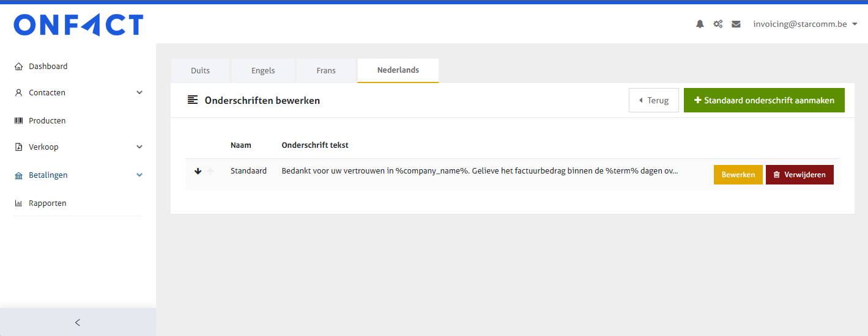Click the Terug back button
The image size is (868, 336).
click(653, 100)
